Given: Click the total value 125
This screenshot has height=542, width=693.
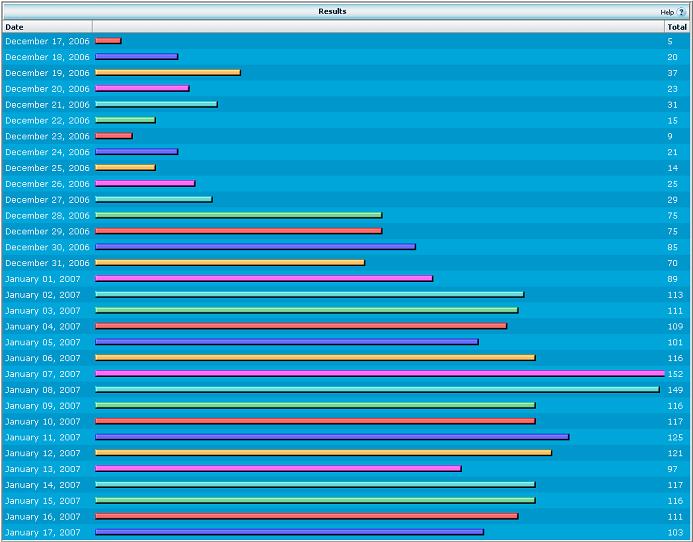Looking at the screenshot, I should pos(675,438).
